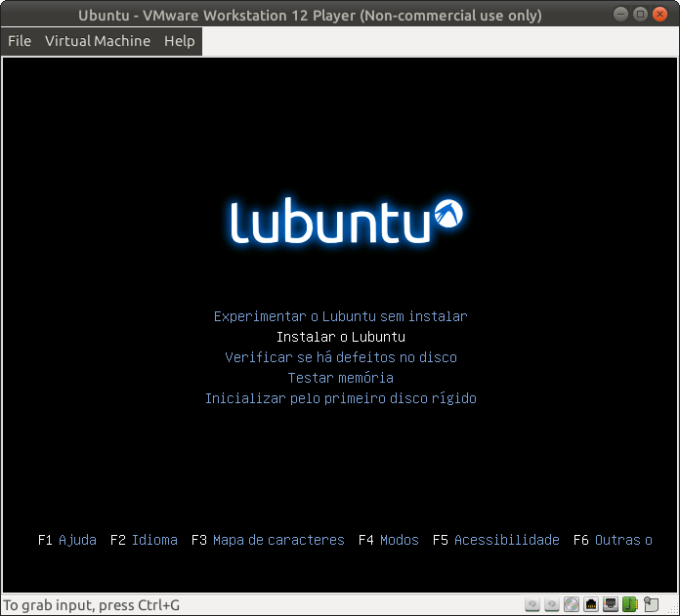Click the black RJ45 jack network icon
The height and width of the screenshot is (616, 680).
591,604
